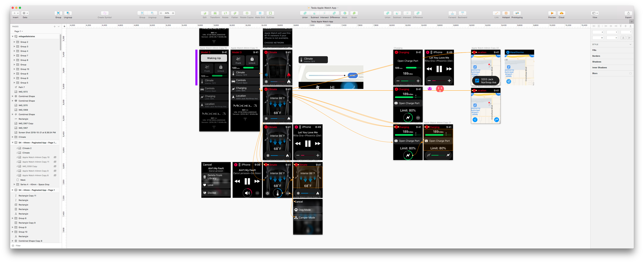Move layer Forward via toolbar

click(452, 13)
